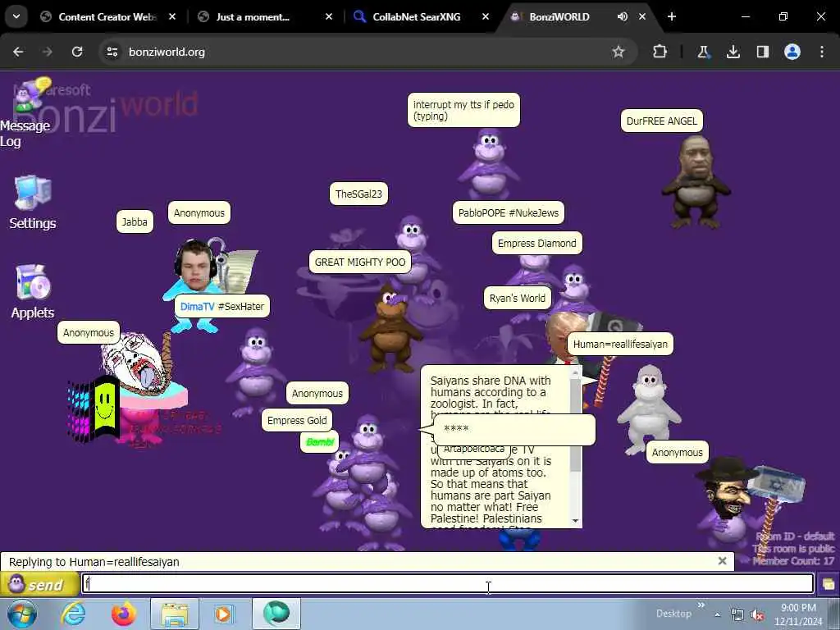
Task: Open the clock showing 9:00 PM
Action: [x=798, y=614]
